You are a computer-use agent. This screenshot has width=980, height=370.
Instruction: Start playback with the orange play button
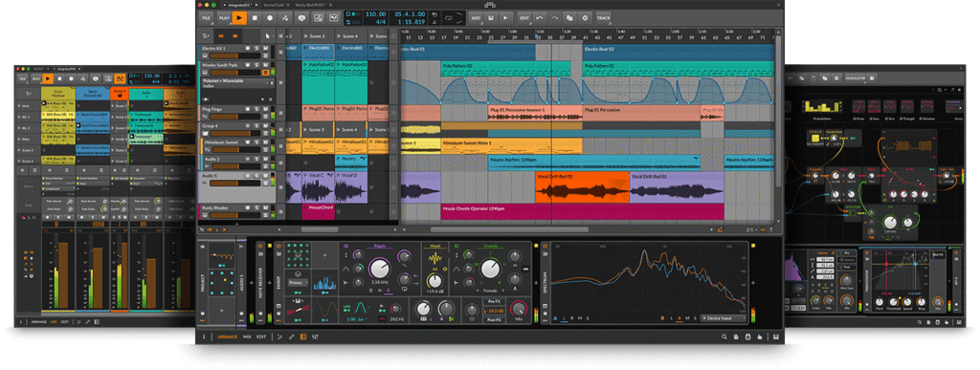(x=239, y=17)
